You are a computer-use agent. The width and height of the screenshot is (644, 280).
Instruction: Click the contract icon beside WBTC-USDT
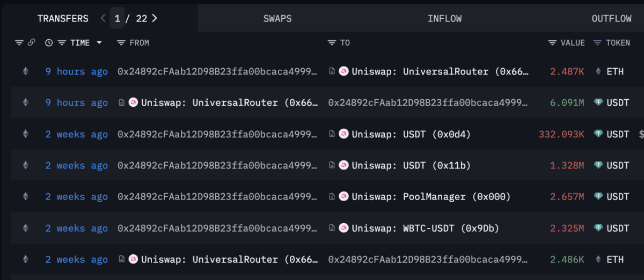[333, 229]
